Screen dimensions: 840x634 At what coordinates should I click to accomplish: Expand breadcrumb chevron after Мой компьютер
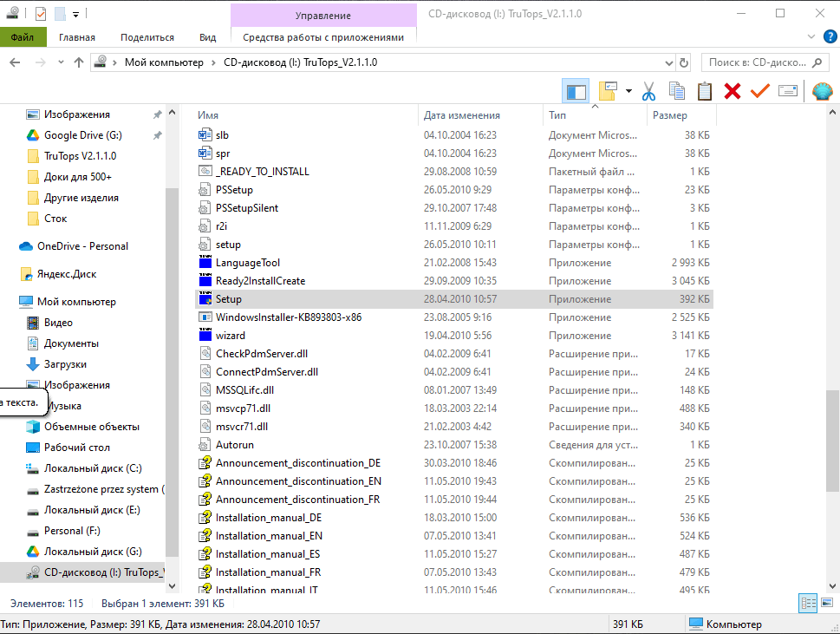pyautogui.click(x=213, y=62)
